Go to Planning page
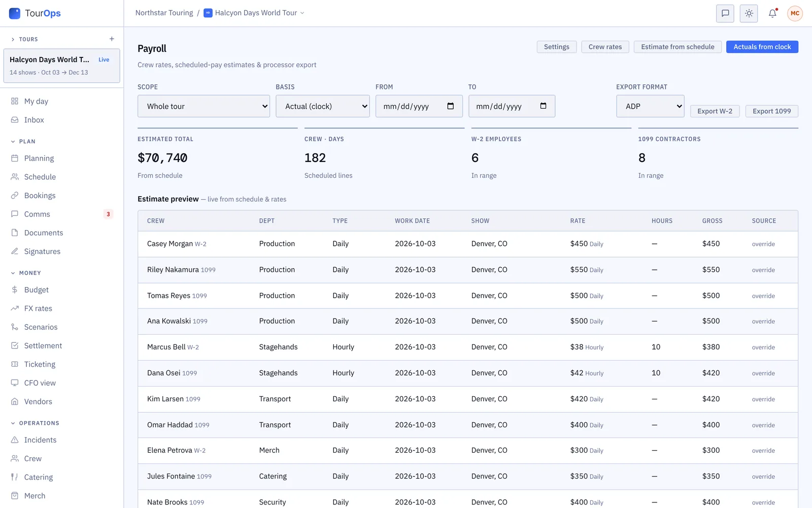 tap(62, 158)
